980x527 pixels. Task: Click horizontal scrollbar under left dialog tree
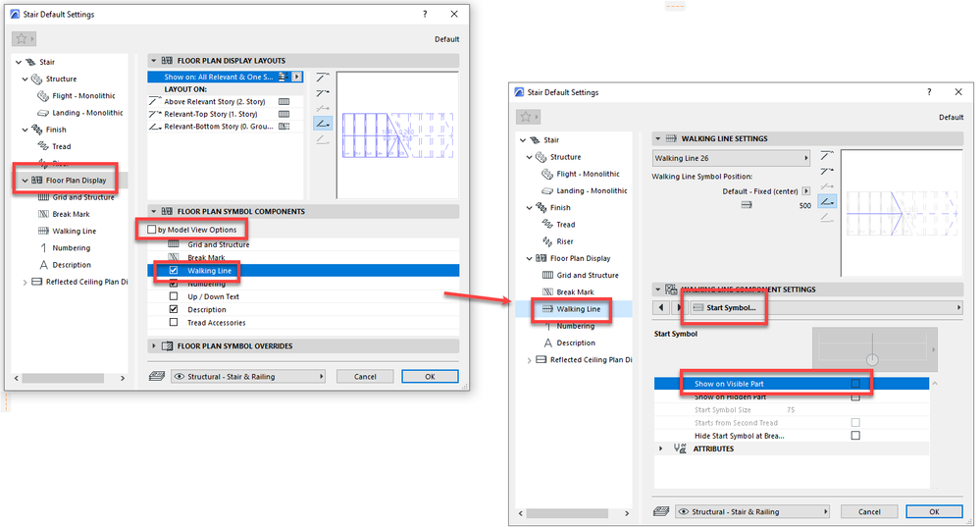63,378
